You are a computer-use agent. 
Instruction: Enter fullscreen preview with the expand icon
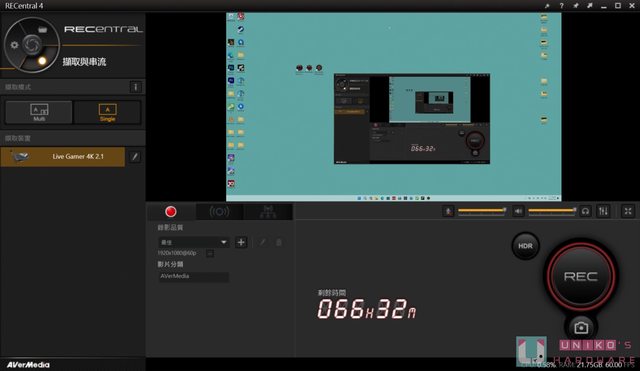(628, 211)
